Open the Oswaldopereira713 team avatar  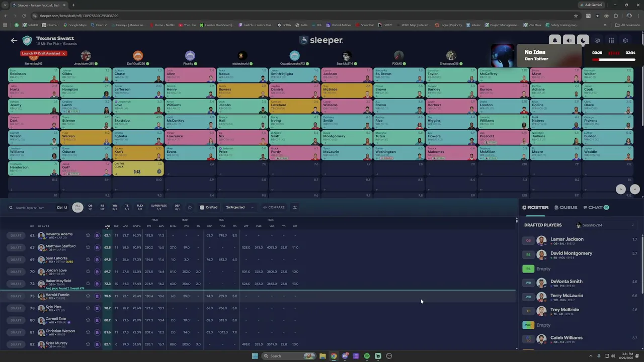[x=294, y=56]
